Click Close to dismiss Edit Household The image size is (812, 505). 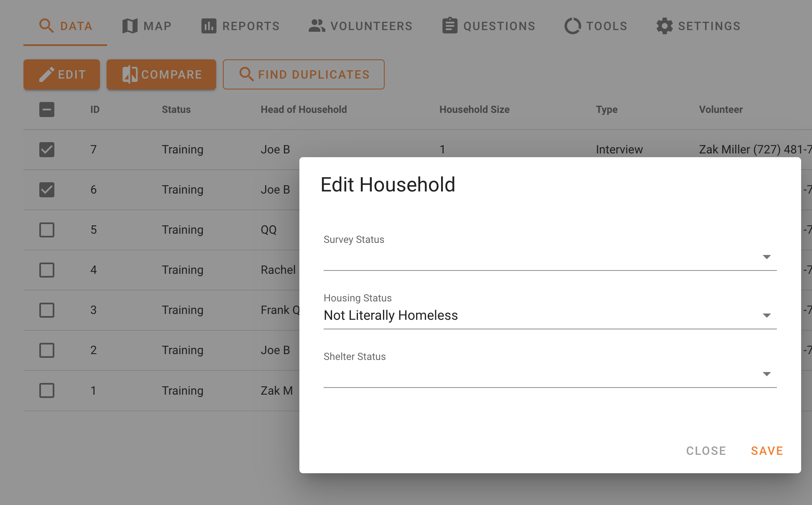pyautogui.click(x=706, y=451)
